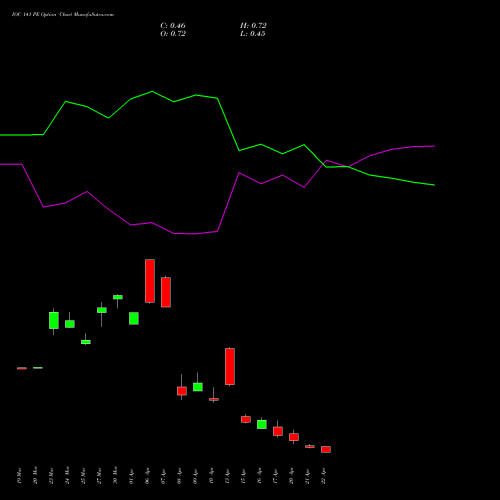Screen dimensions: 500x500
Task: Click the green candle above 30 Mar
Action: 118,297
